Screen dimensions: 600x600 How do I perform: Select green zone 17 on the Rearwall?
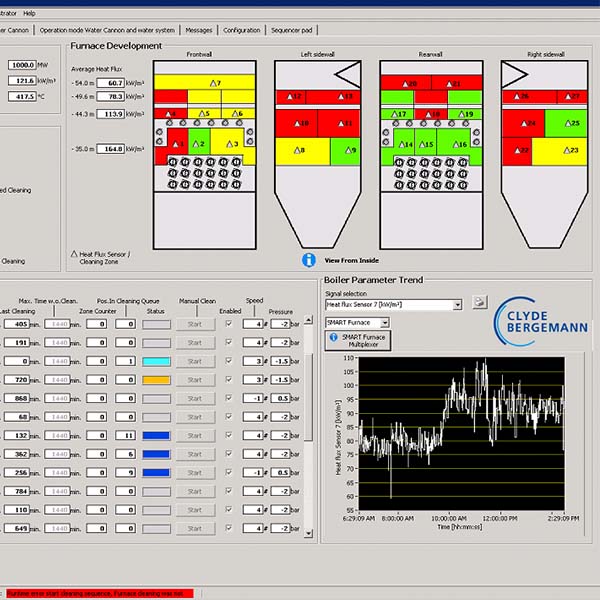tap(397, 114)
